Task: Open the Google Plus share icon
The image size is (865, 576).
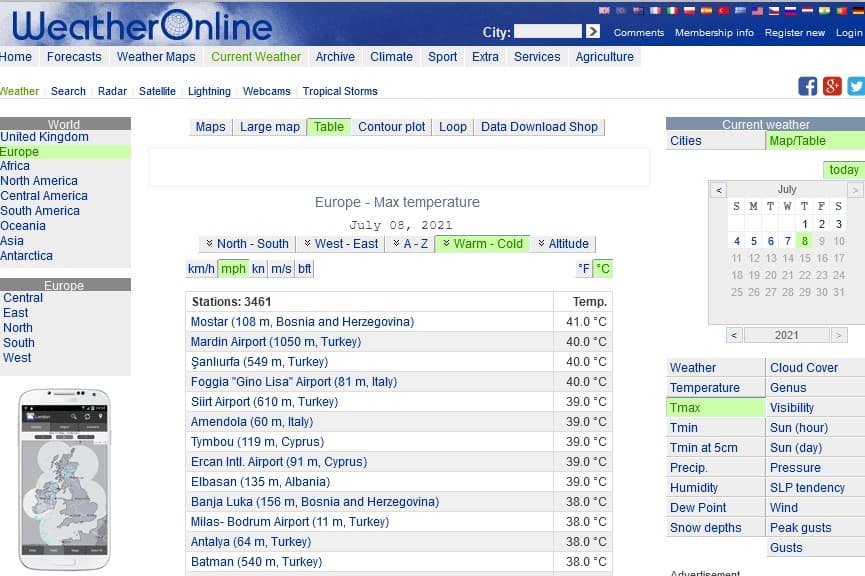Action: (832, 86)
